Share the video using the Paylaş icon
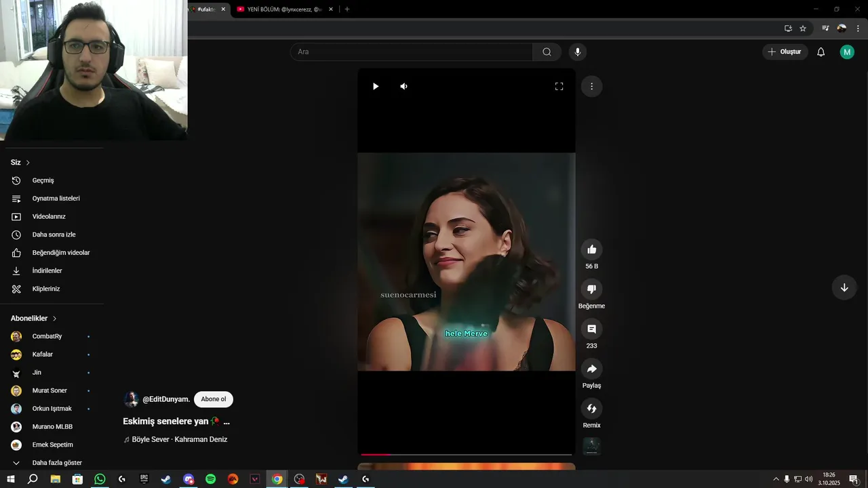The height and width of the screenshot is (488, 868). pos(591,369)
